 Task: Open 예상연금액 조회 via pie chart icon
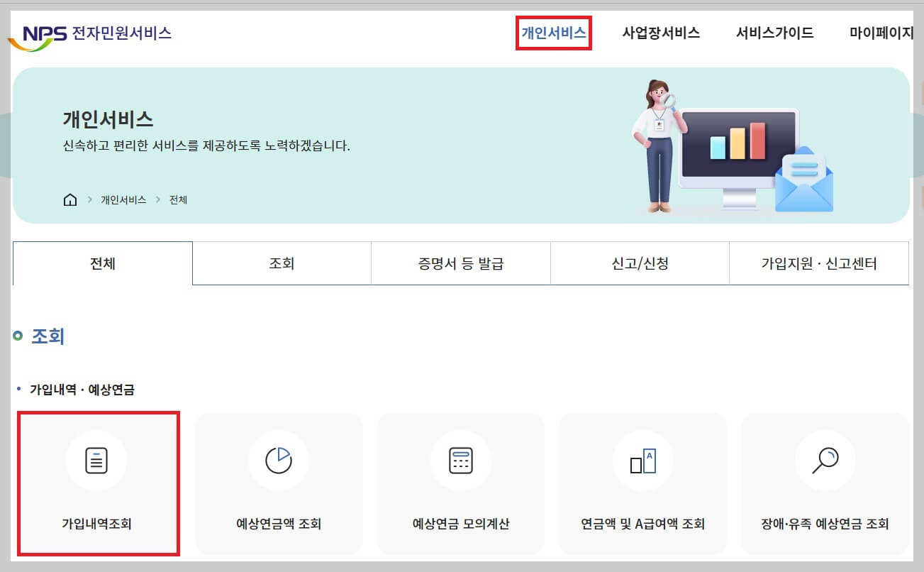pos(279,459)
